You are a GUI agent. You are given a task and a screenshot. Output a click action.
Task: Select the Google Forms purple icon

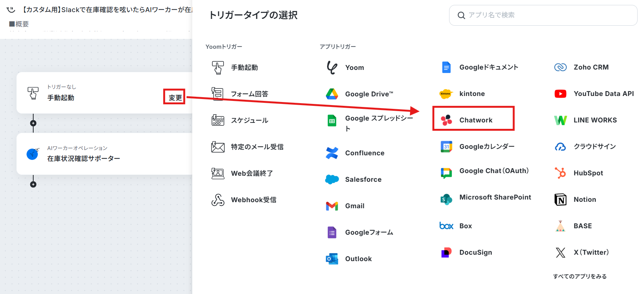(x=332, y=232)
